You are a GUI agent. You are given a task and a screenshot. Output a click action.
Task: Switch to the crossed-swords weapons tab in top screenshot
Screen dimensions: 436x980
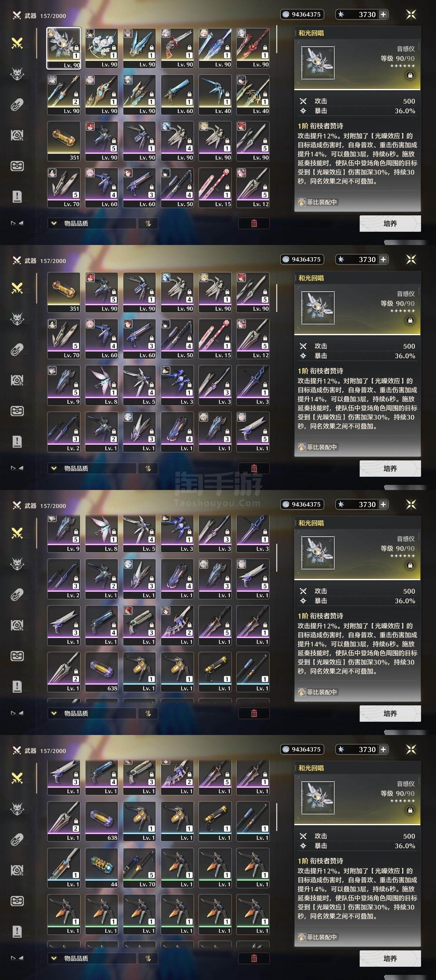click(x=17, y=43)
